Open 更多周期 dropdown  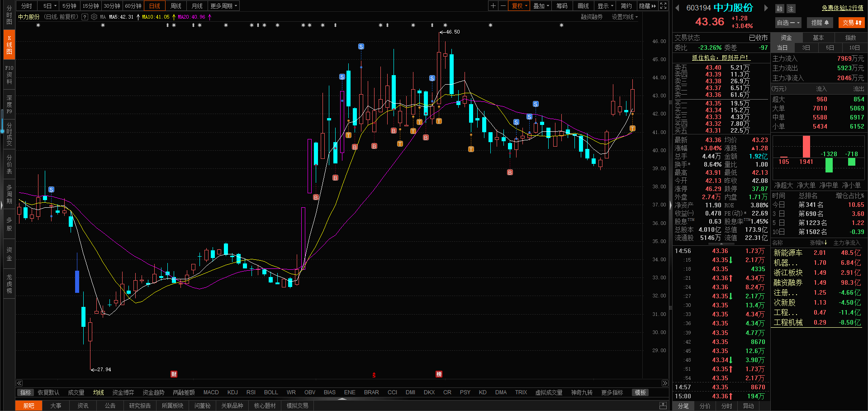point(223,6)
